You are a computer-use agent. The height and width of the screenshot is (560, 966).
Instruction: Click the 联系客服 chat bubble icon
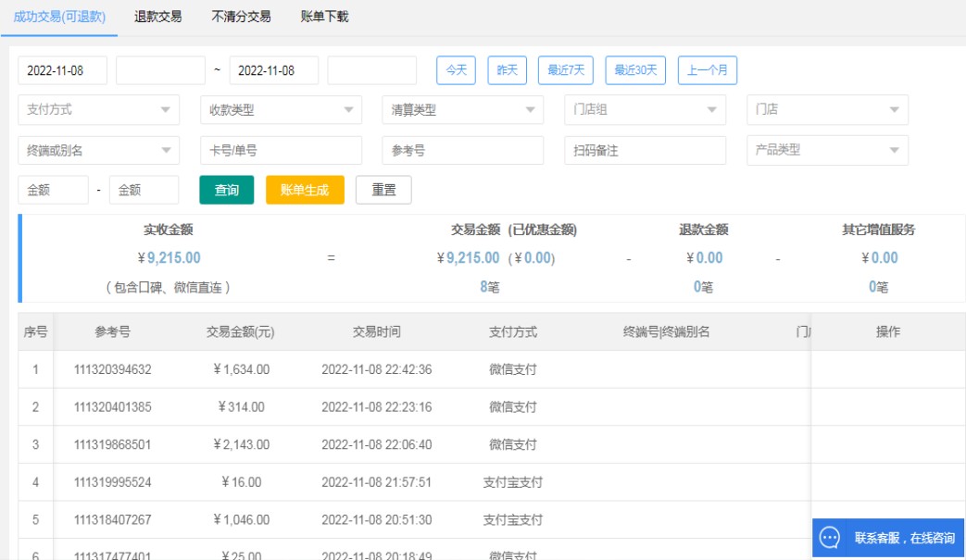830,538
